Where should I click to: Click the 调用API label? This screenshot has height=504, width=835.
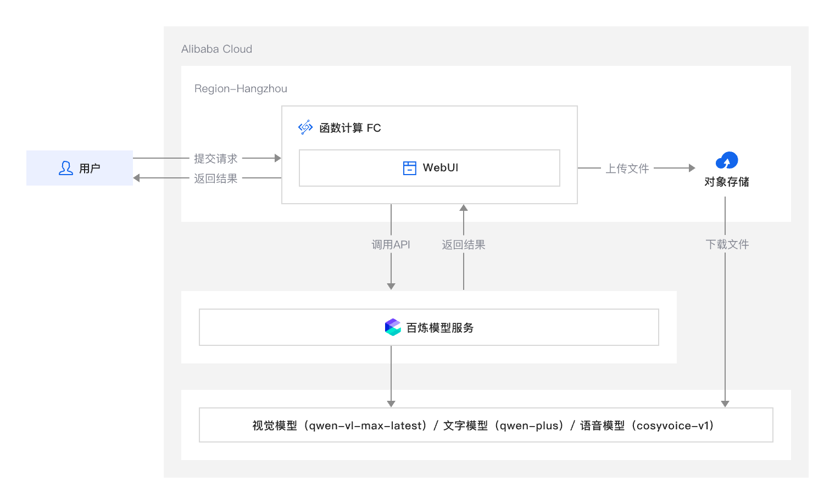tap(391, 245)
